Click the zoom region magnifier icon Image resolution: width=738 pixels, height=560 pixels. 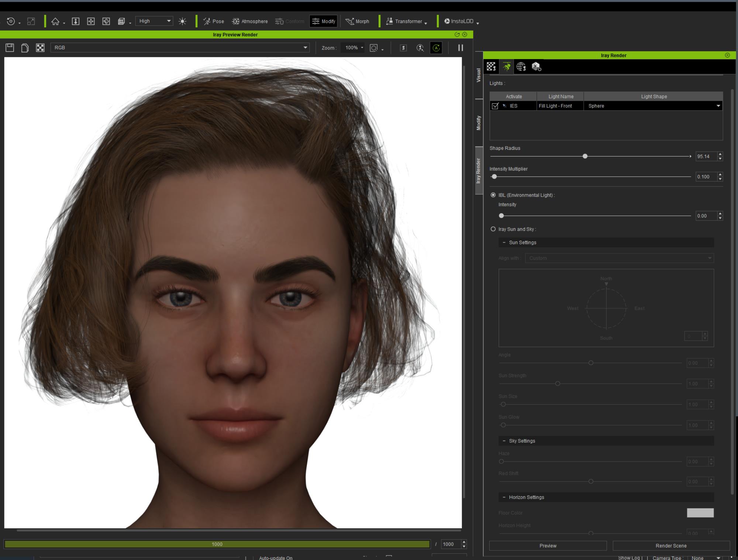[x=374, y=48]
